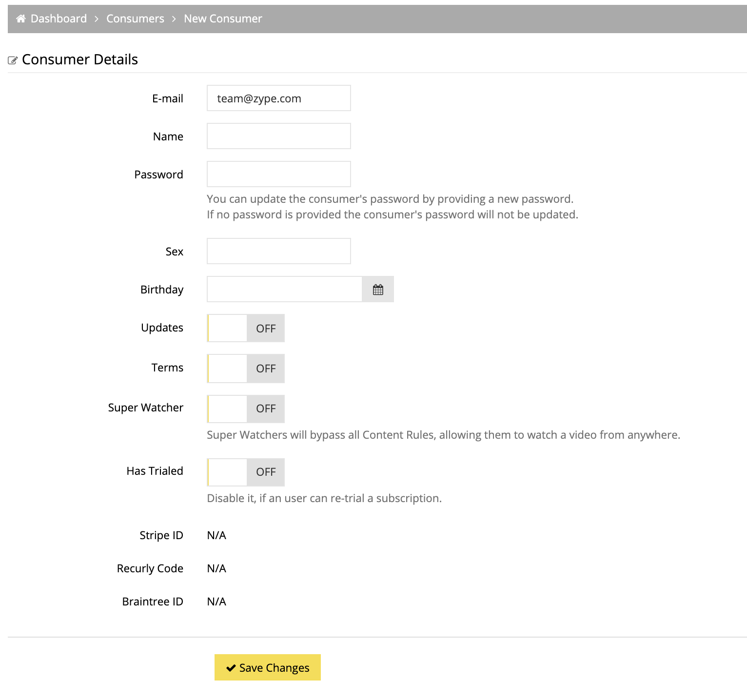
Task: Click New Consumer breadcrumb
Action: tap(223, 19)
